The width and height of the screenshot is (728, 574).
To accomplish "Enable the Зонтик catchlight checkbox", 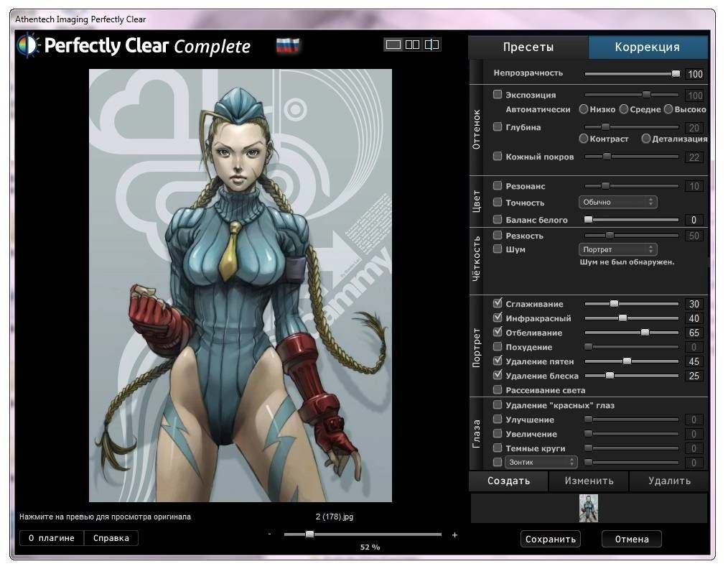I will tap(498, 462).
